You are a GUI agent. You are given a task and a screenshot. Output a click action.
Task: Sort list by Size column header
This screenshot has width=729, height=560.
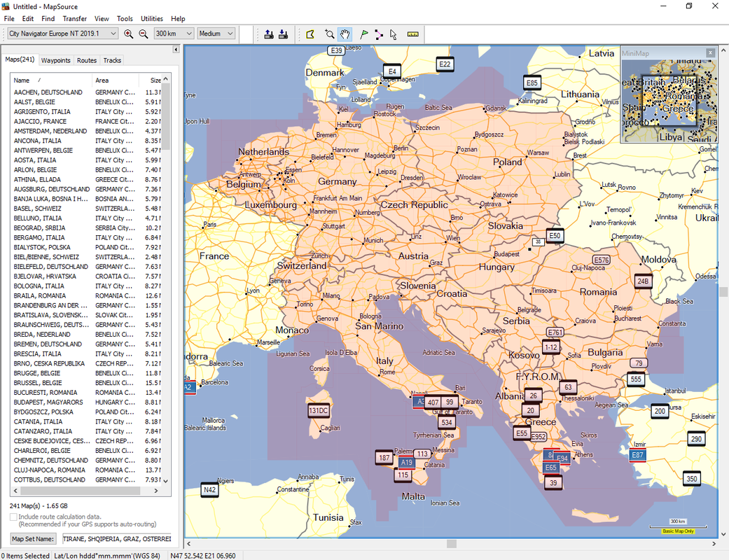151,80
